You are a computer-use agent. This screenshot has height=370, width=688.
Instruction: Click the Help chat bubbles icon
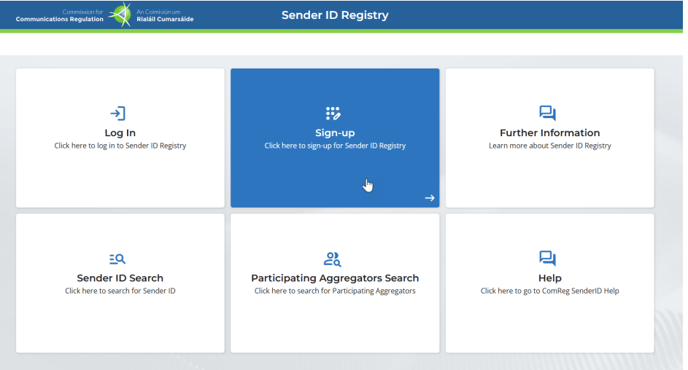(x=548, y=258)
